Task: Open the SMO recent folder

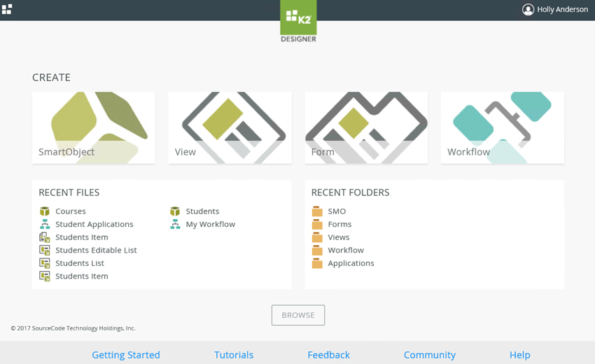Action: point(337,211)
